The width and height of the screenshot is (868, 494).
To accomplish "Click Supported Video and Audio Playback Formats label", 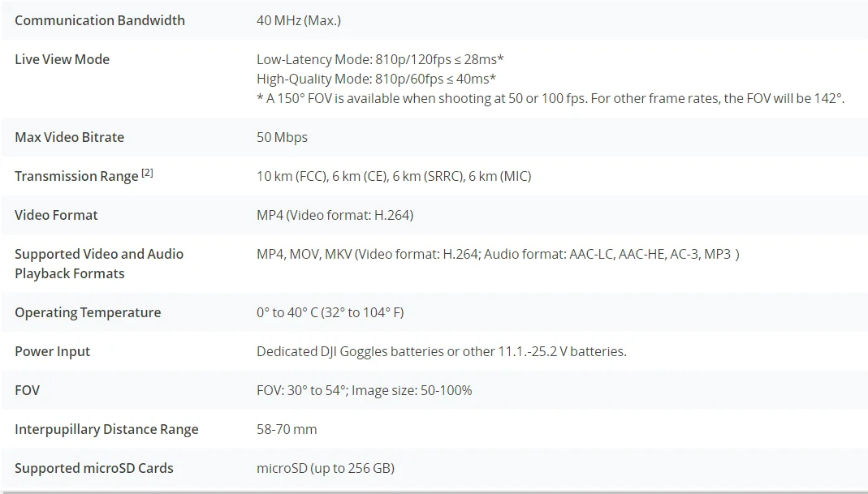I will (99, 264).
